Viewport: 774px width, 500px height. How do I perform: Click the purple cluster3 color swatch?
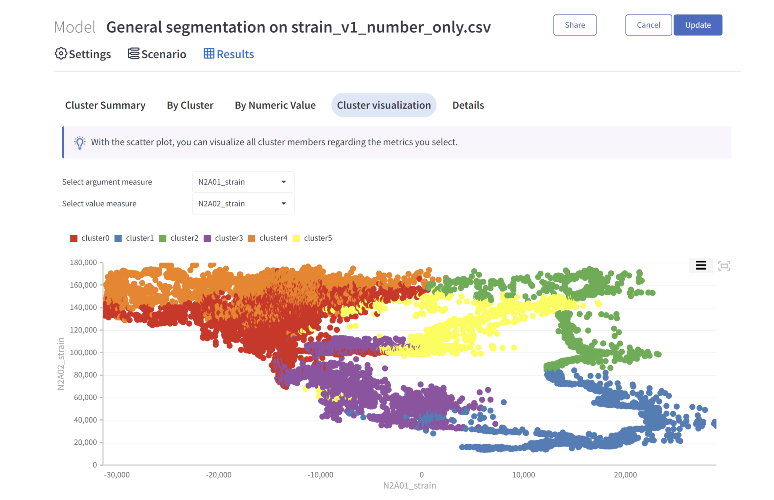coord(207,238)
